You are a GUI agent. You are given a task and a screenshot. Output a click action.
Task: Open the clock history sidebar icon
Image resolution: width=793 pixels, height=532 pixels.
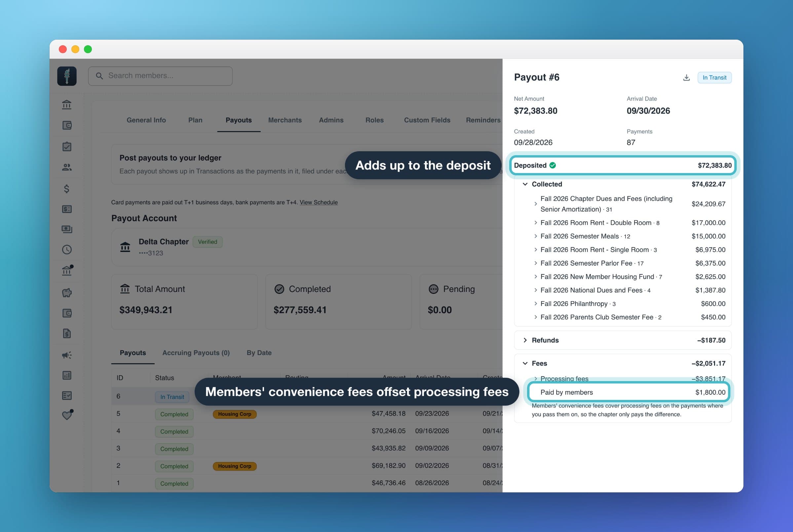67,250
